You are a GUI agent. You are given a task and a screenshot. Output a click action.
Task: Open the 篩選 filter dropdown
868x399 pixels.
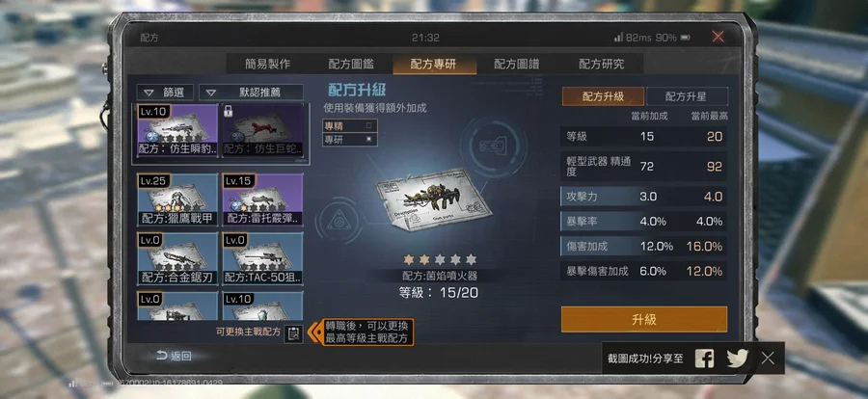(165, 93)
